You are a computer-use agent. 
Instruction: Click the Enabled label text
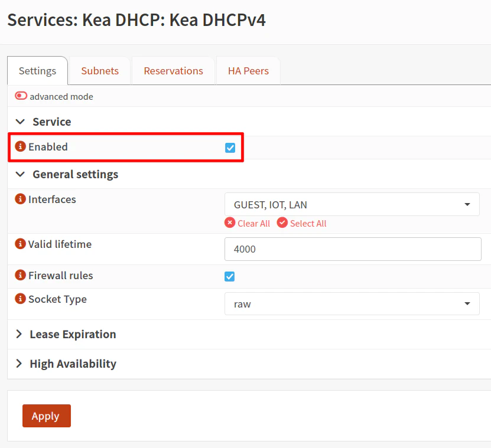pos(48,147)
